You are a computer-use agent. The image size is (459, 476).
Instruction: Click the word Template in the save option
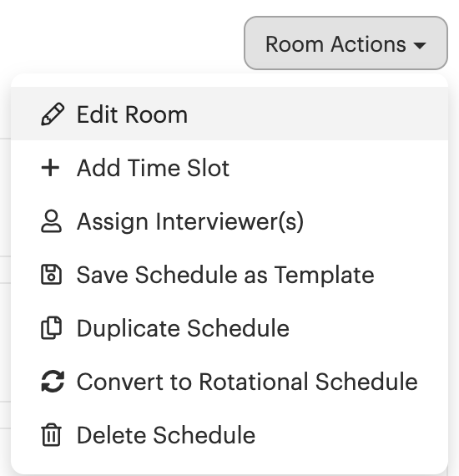(324, 276)
